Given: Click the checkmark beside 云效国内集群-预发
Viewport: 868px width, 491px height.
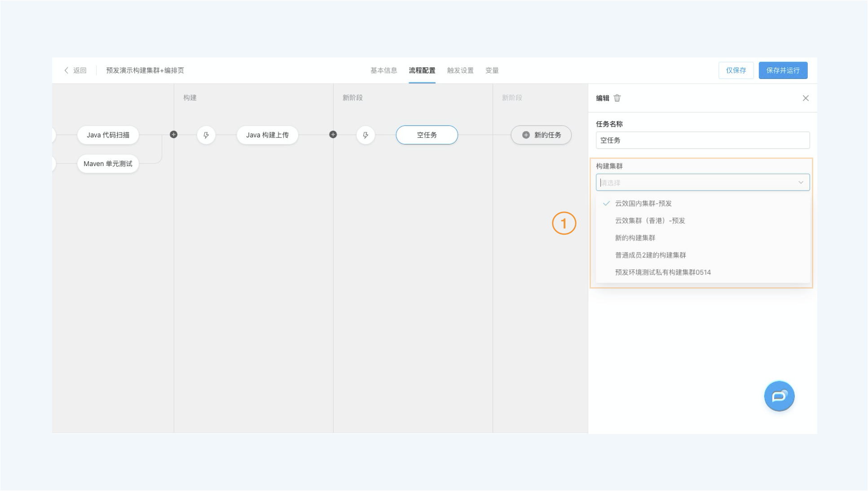Looking at the screenshot, I should [606, 203].
